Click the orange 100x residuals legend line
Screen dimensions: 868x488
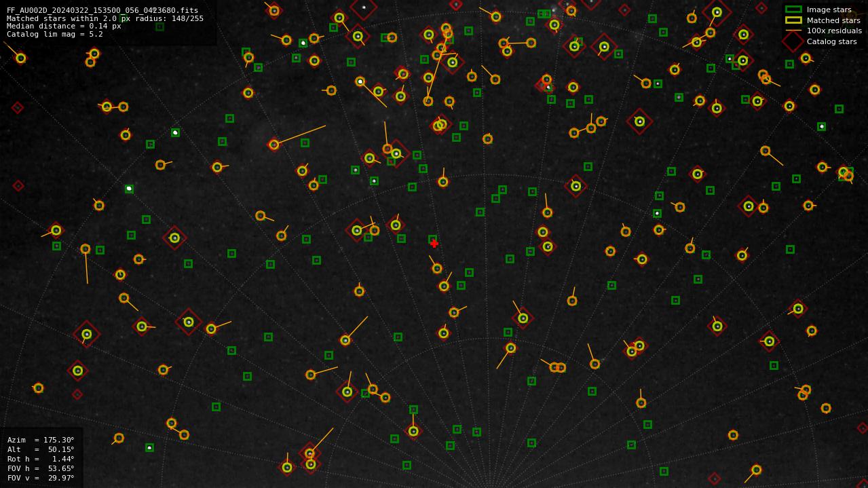(793, 31)
